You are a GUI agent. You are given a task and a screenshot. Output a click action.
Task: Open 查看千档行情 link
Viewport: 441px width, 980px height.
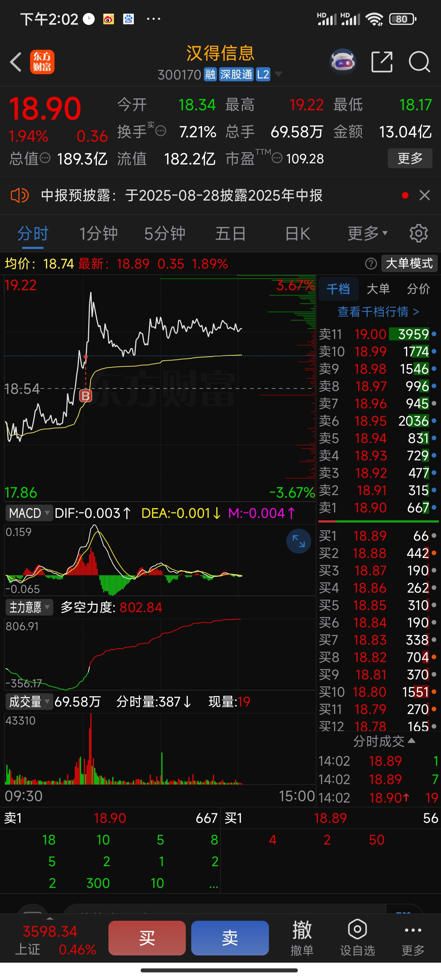(378, 312)
